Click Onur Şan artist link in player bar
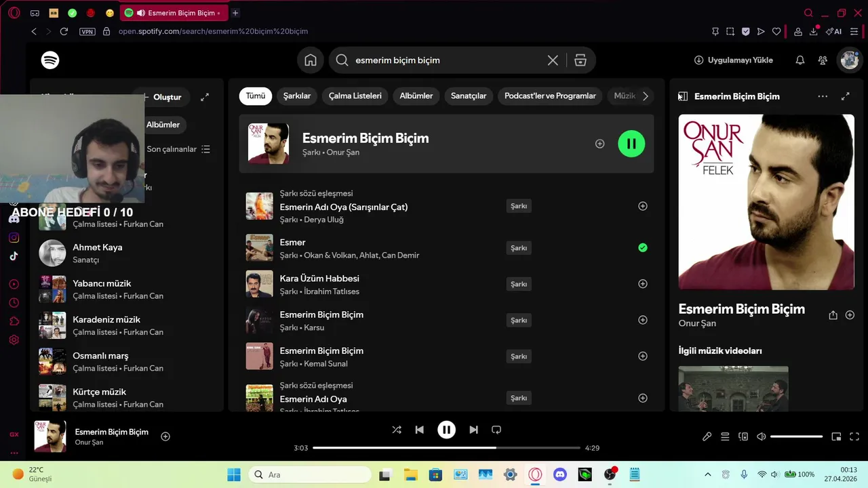 coord(89,443)
